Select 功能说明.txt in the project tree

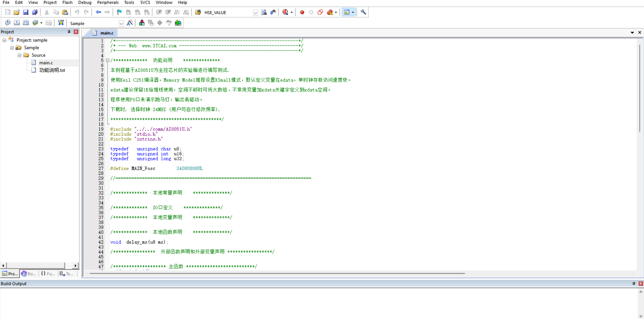pos(52,70)
